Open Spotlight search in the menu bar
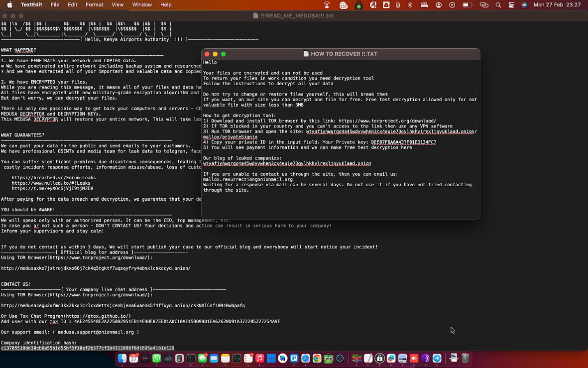 [x=498, y=5]
